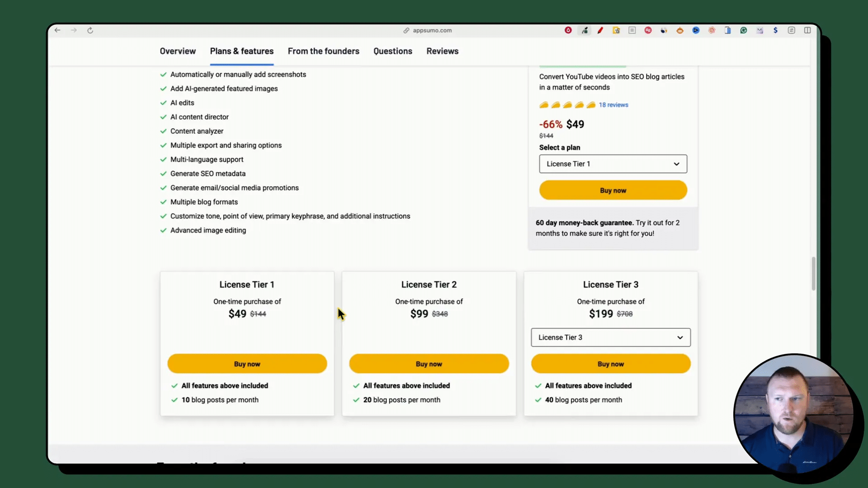Click the yellow folder extension icon
Screen dimensions: 868x488
tap(616, 30)
